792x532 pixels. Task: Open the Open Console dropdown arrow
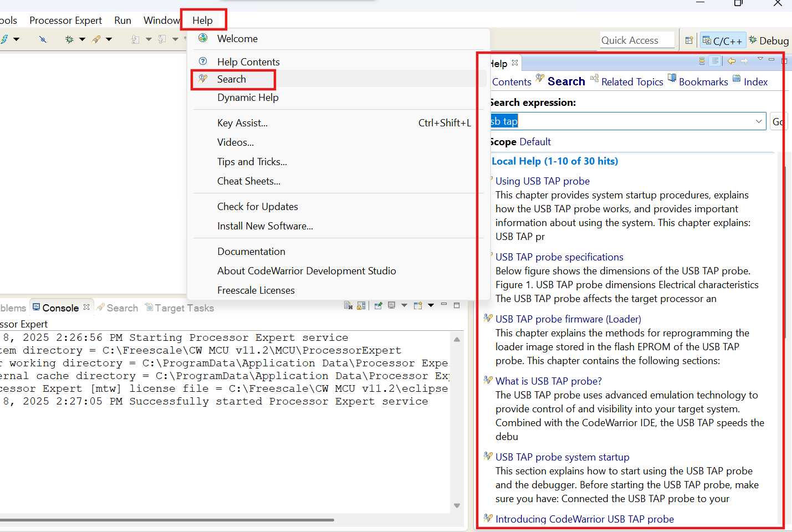[431, 305]
